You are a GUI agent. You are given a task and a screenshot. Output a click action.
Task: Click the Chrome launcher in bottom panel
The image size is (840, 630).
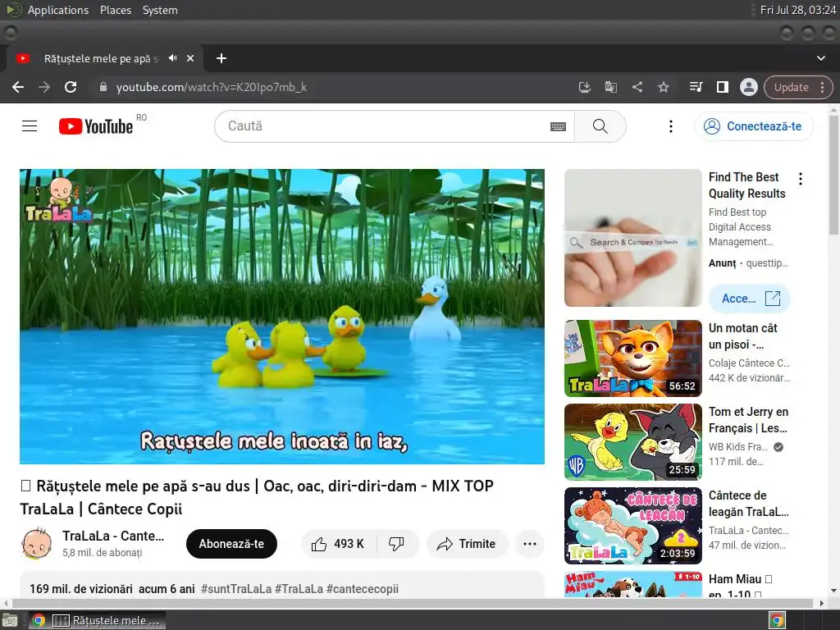coord(38,620)
